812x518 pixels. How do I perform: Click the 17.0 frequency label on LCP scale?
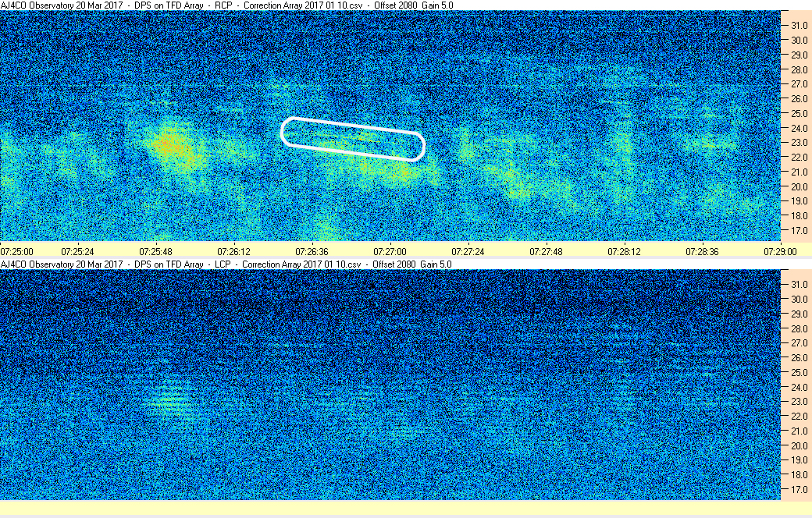799,490
